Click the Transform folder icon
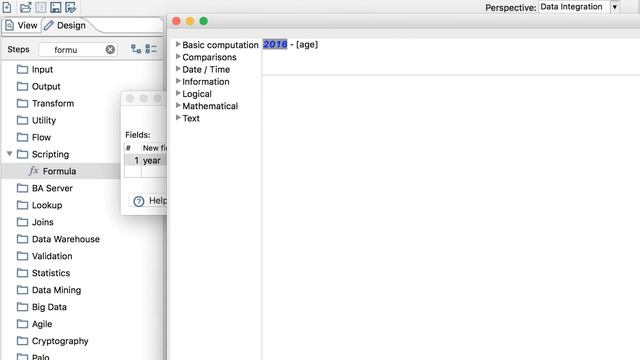The height and width of the screenshot is (360, 640). point(22,103)
